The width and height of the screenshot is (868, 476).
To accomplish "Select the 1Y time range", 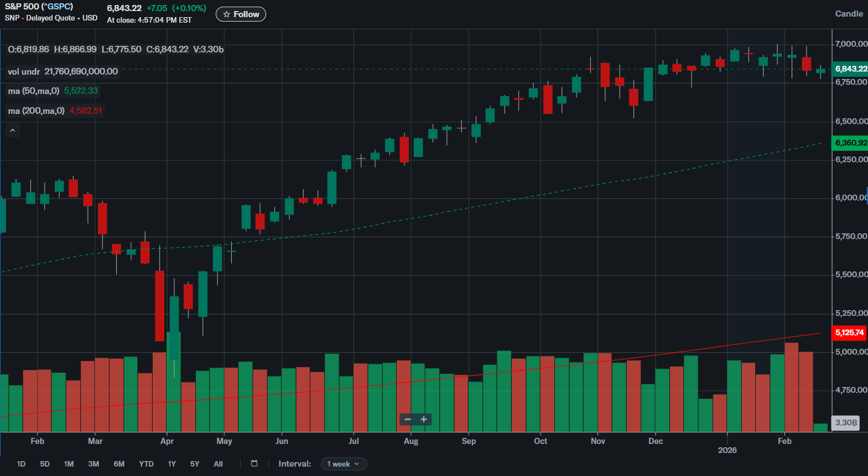I will pyautogui.click(x=172, y=464).
